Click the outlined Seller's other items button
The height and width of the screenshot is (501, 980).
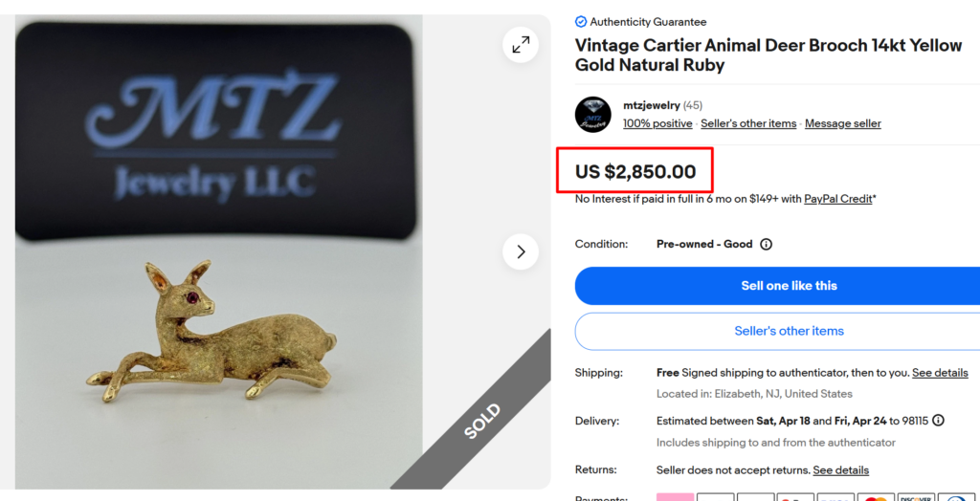coord(789,331)
